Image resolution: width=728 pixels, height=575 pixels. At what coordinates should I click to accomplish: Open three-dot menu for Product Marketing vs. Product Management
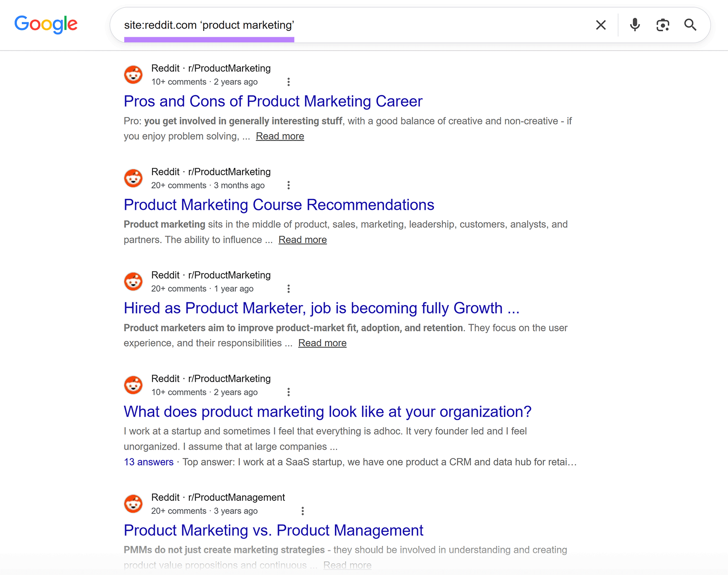pos(303,511)
